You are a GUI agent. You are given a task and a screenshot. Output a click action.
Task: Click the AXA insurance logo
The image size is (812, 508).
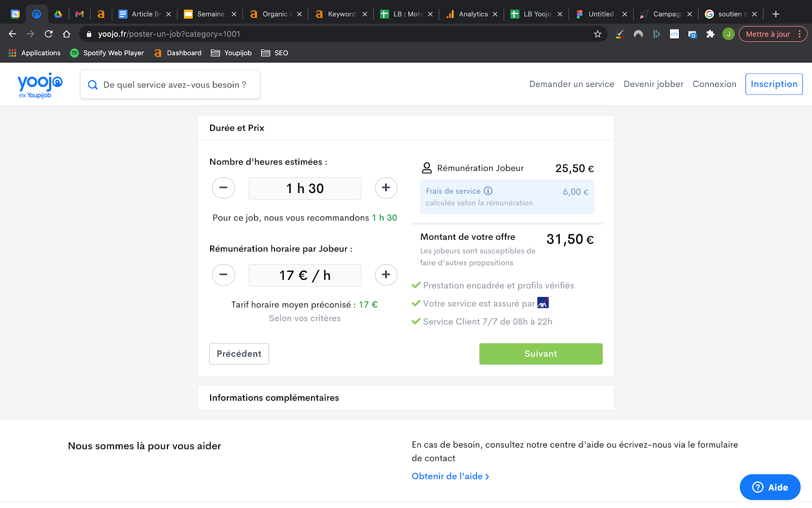(x=543, y=303)
